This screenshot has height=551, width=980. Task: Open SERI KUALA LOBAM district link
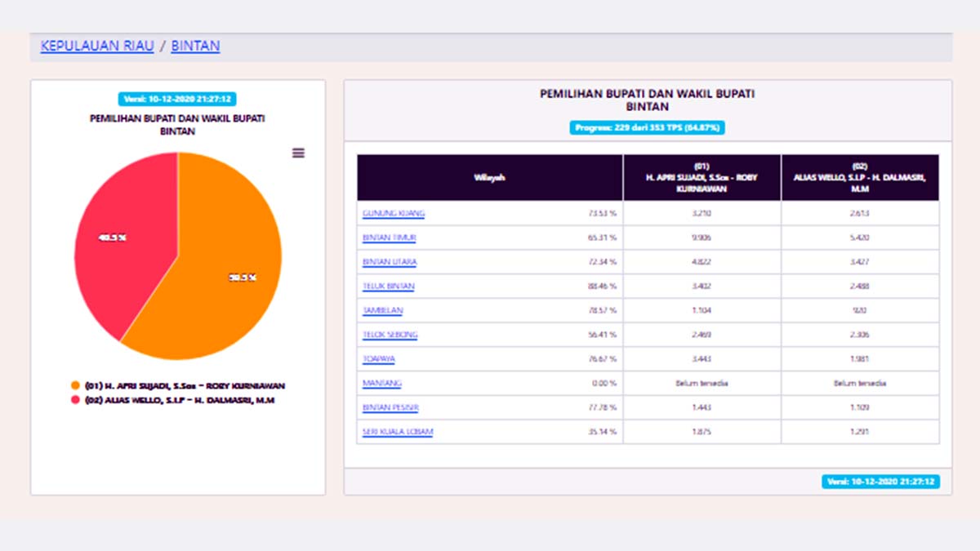tap(397, 432)
